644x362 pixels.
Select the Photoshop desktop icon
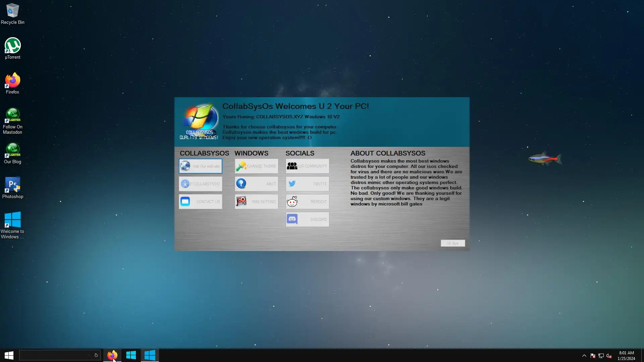point(12,188)
